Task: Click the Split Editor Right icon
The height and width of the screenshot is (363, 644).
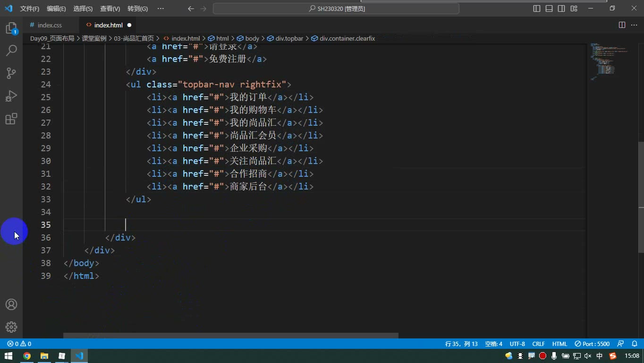Action: (x=622, y=25)
